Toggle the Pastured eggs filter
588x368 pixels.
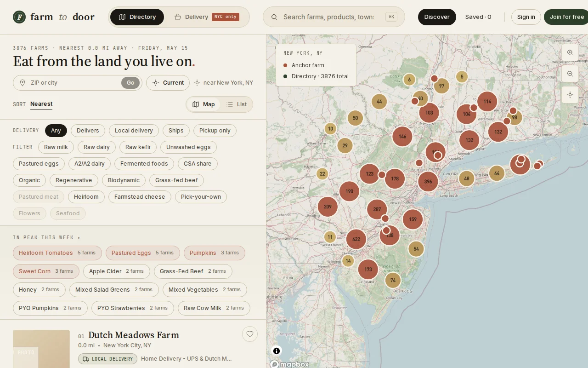pyautogui.click(x=39, y=164)
